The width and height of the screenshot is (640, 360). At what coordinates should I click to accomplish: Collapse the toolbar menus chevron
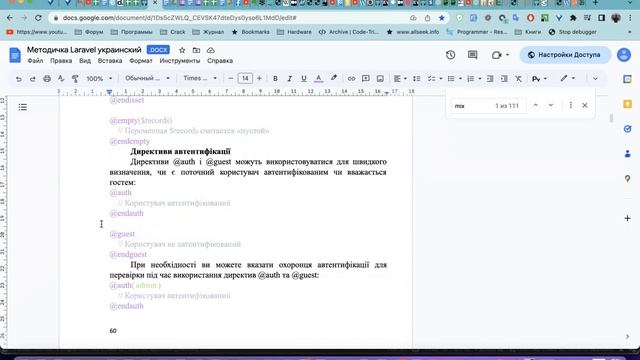click(x=595, y=78)
